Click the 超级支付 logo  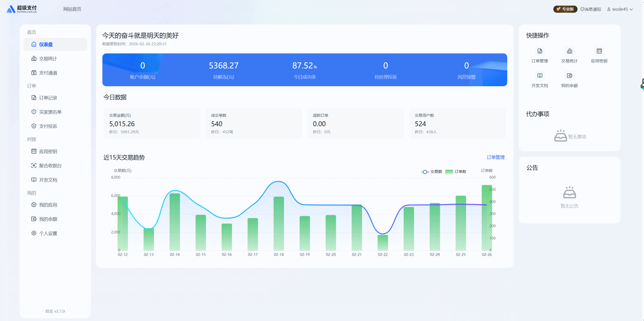(x=22, y=9)
